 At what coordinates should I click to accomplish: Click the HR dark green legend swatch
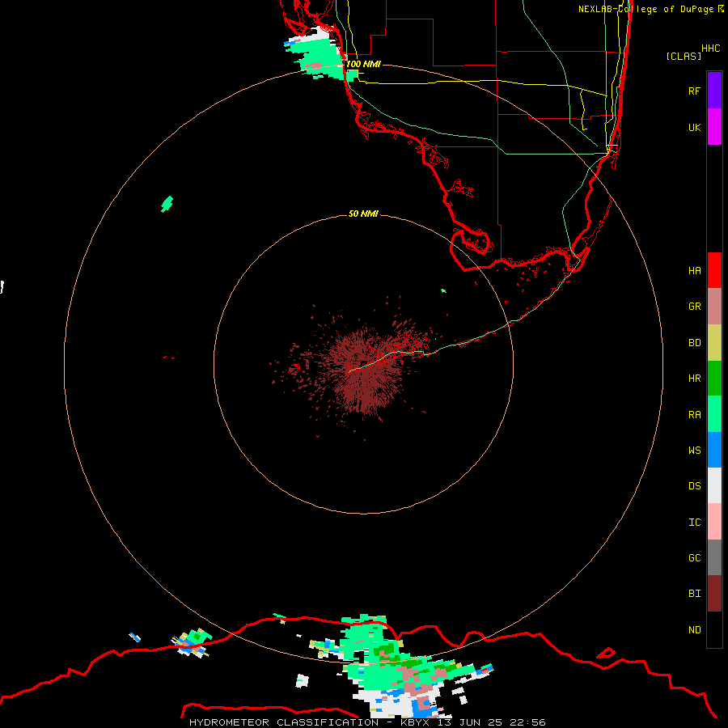pyautogui.click(x=714, y=379)
